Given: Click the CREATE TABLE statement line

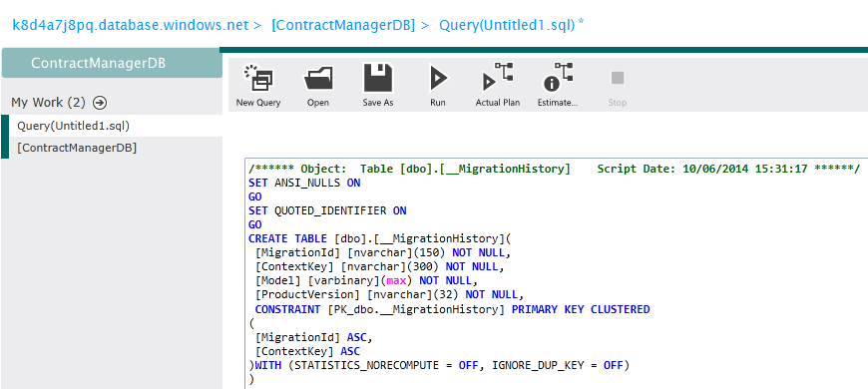Looking at the screenshot, I should [x=381, y=239].
